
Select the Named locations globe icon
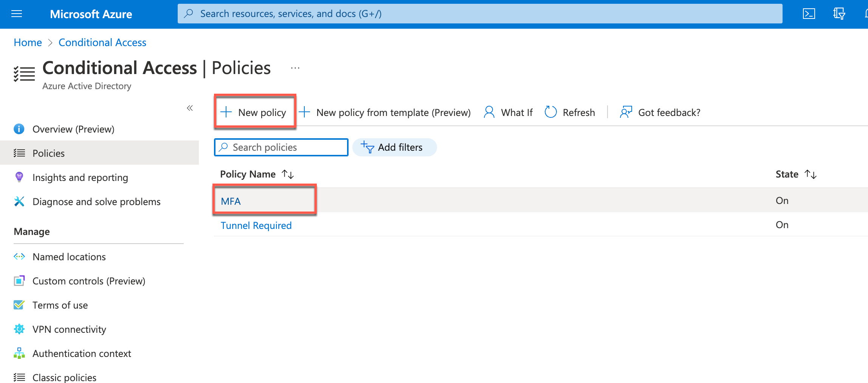19,256
